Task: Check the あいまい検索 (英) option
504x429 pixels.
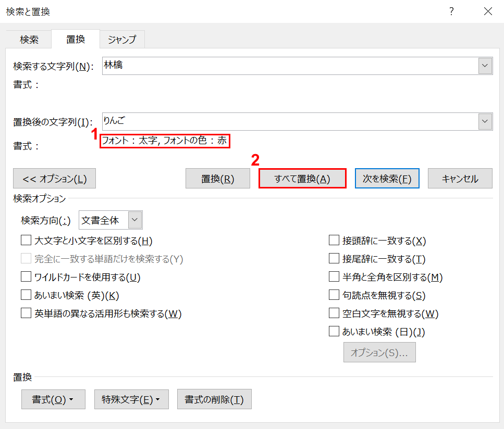Action: tap(26, 295)
